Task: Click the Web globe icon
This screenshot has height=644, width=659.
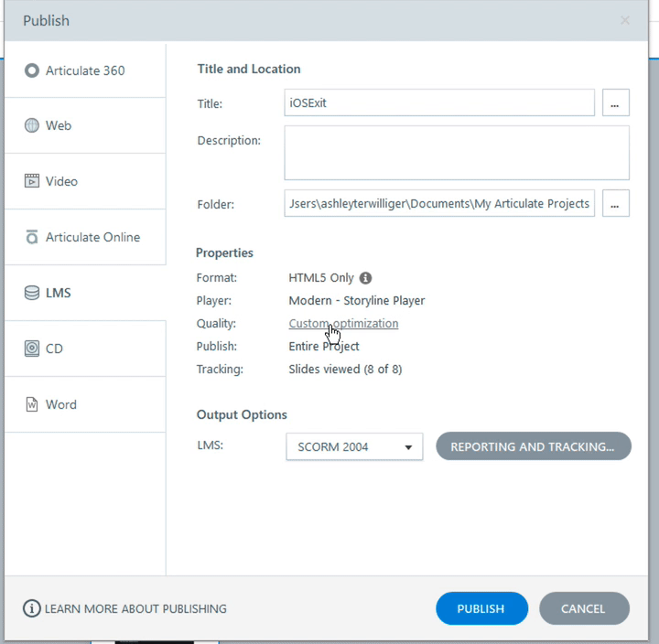Action: pyautogui.click(x=32, y=125)
